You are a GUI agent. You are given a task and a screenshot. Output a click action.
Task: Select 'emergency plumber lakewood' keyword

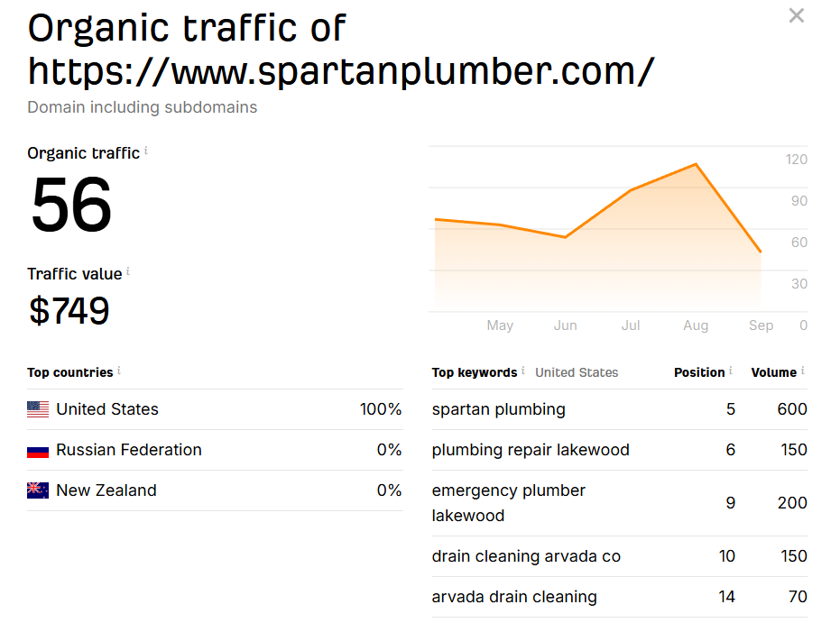509,503
